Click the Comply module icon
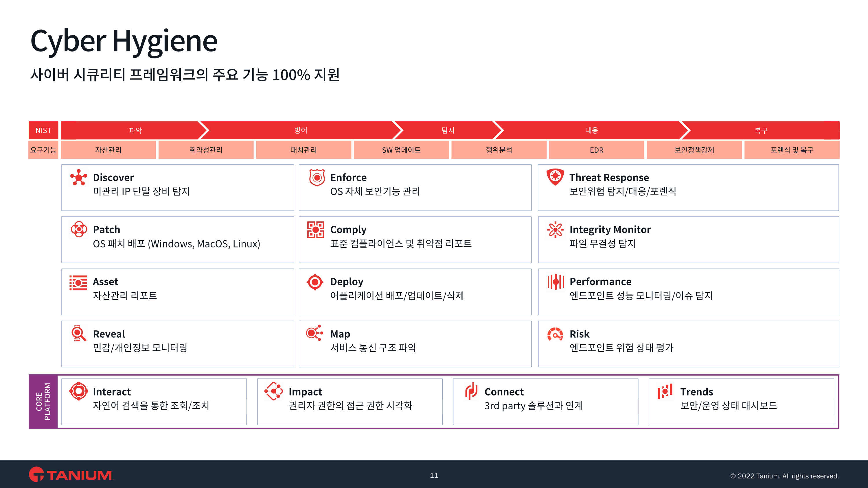The height and width of the screenshot is (488, 868). pos(315,230)
